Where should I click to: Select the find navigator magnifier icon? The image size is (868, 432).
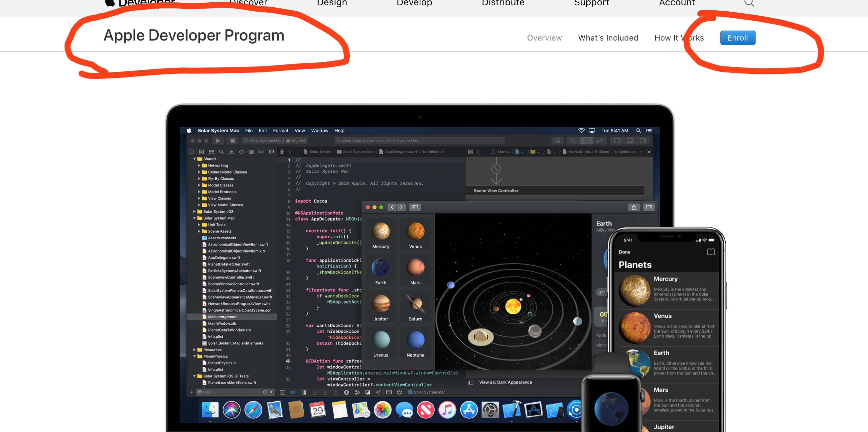(x=221, y=152)
